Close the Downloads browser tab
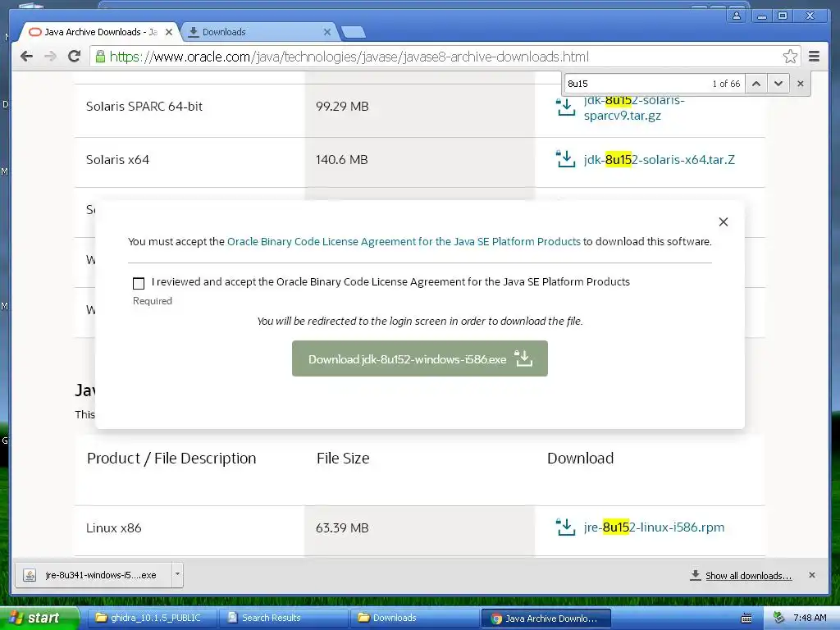 (x=327, y=32)
